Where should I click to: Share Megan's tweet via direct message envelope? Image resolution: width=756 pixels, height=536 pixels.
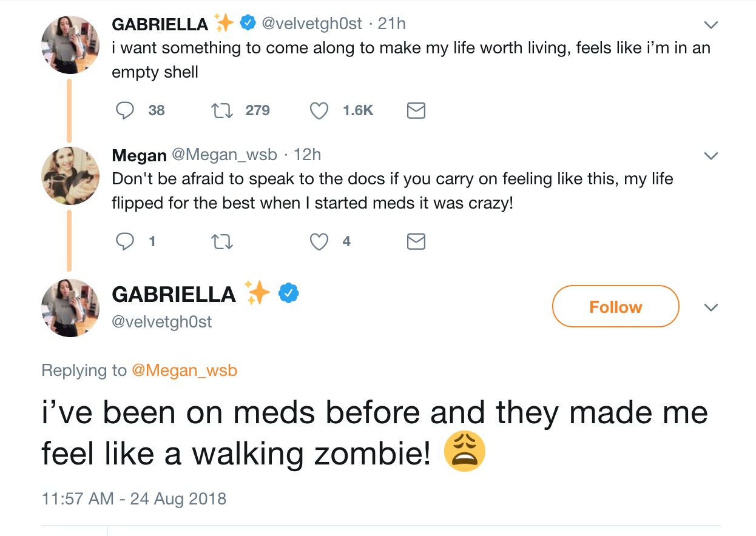coord(416,242)
